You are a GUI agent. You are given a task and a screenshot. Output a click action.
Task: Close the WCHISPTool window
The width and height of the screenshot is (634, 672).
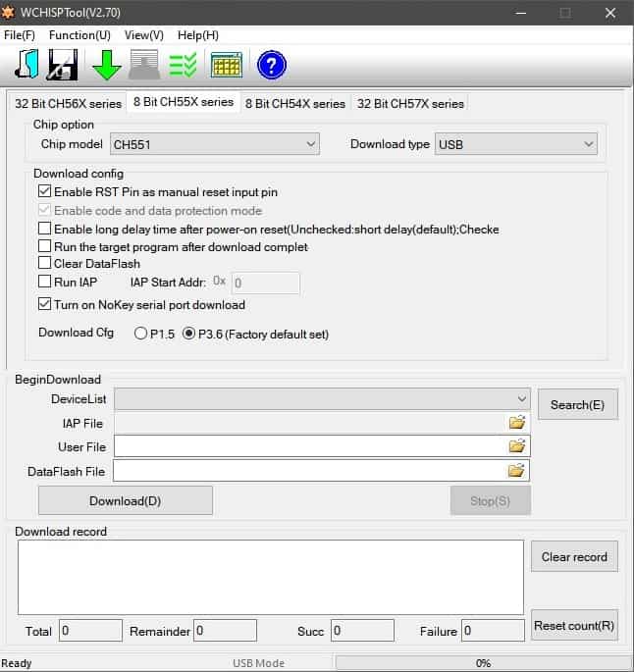610,13
